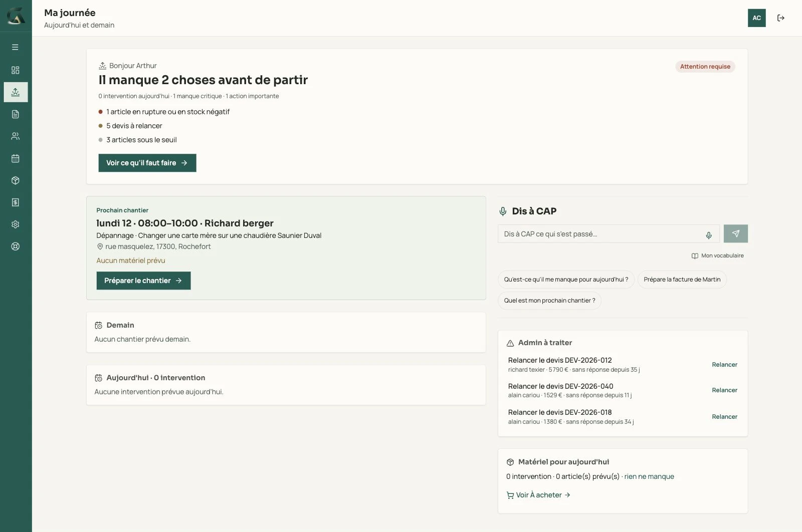Select the Ma journée sidebar icon
Screen dimensions: 802x532
tap(16, 92)
